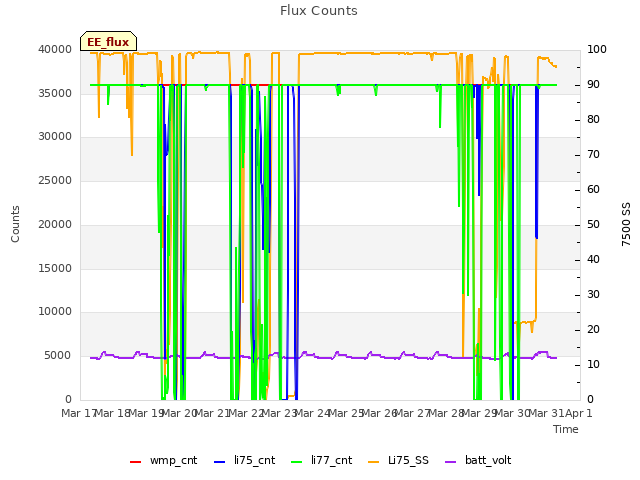Screen dimensions: 640x480
Task: Click the 15000 y-axis tick label
Action: click(55, 269)
